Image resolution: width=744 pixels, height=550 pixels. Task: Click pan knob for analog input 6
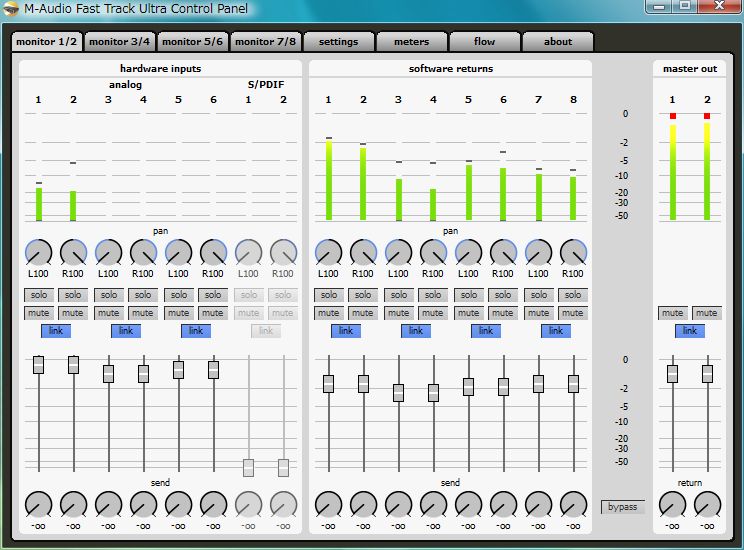tap(214, 252)
